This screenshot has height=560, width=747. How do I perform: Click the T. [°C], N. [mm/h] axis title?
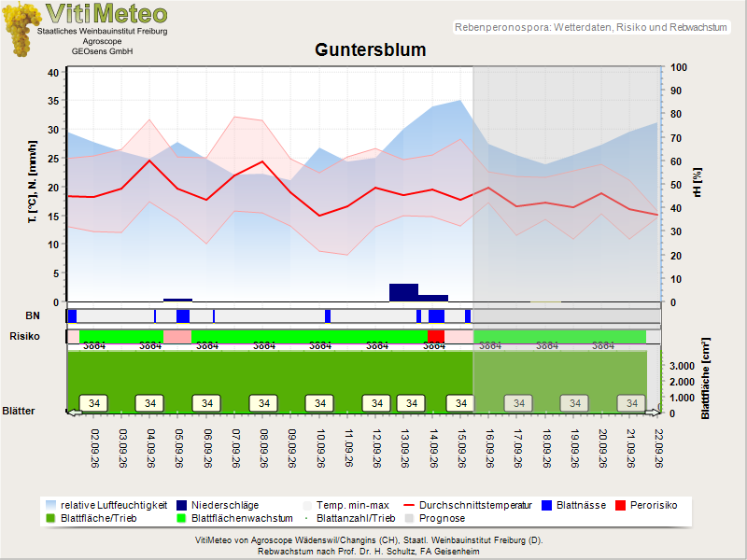pos(33,182)
